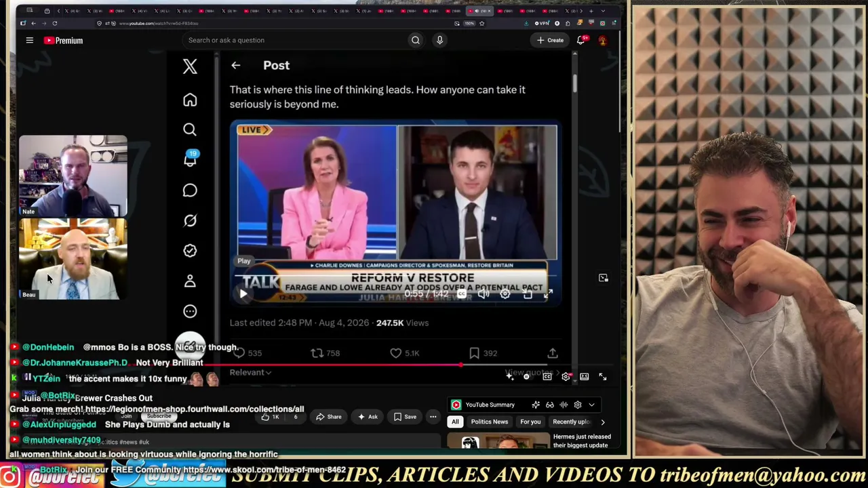
Task: Open the Create menu button
Action: click(550, 41)
